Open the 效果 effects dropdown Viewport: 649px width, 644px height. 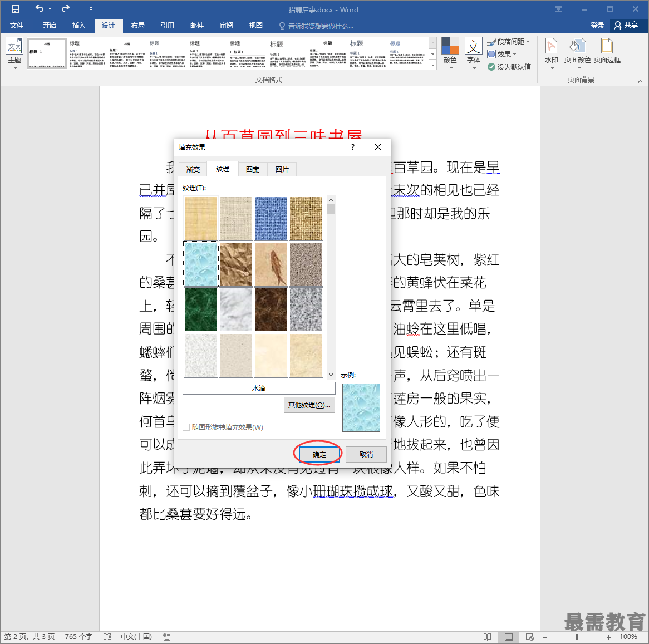(x=502, y=54)
